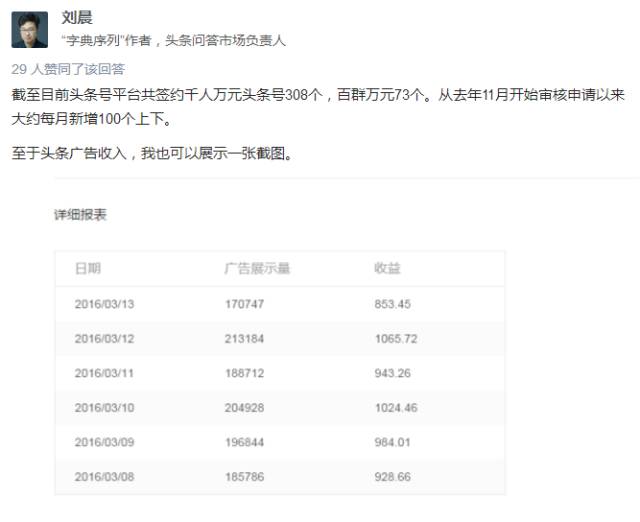Select date cell 2016/03/08
Image resolution: width=640 pixels, height=522 pixels.
tap(104, 477)
